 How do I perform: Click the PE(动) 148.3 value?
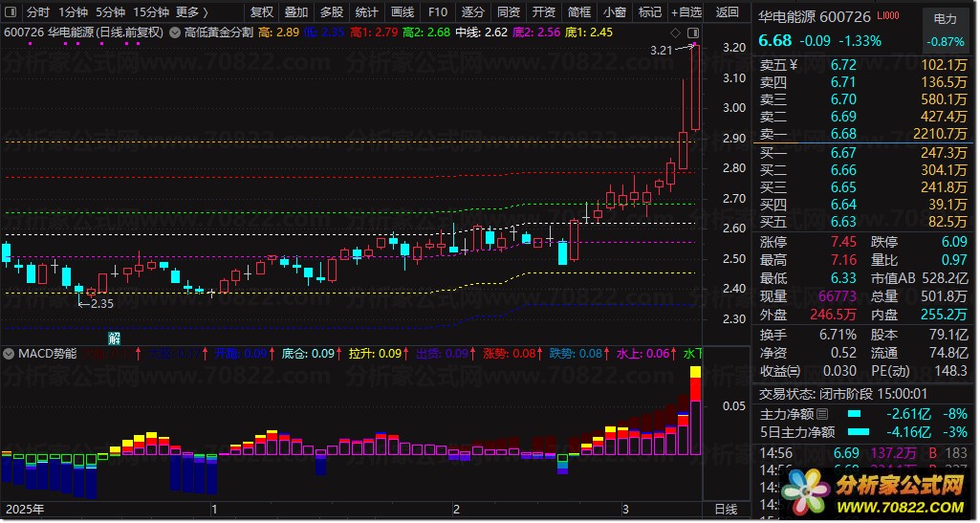(x=950, y=371)
